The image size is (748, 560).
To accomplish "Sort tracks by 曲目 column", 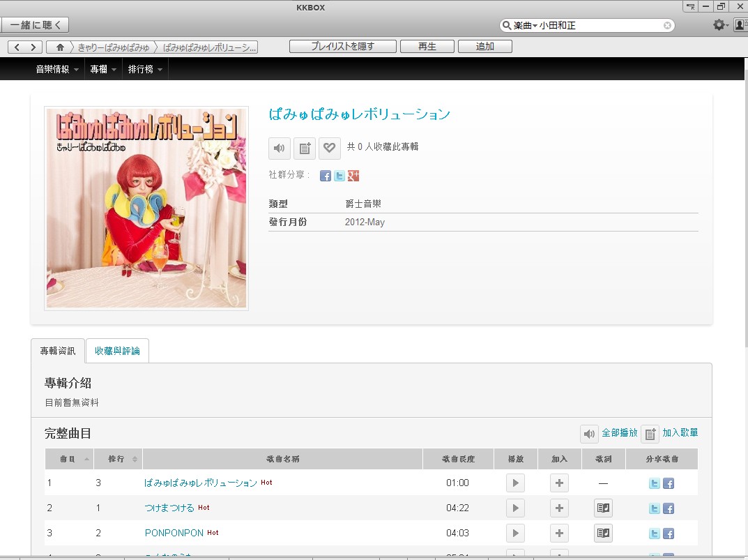I will pos(70,459).
